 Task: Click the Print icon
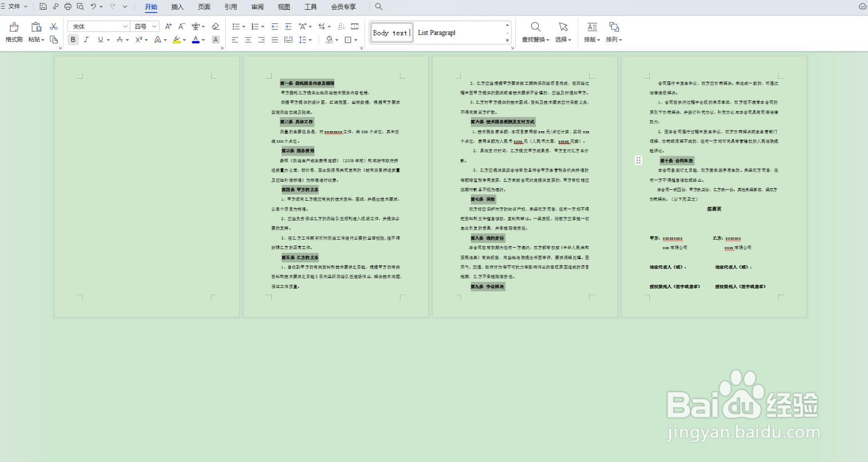(x=68, y=7)
